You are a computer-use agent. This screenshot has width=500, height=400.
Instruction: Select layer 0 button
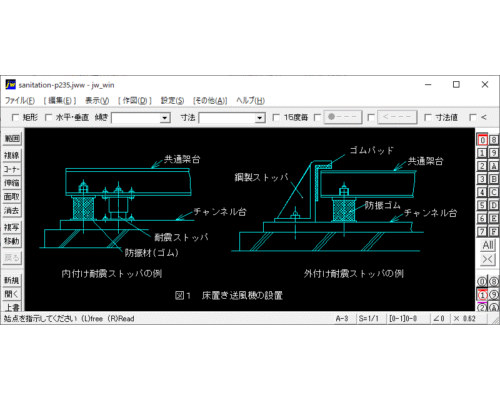tap(482, 140)
